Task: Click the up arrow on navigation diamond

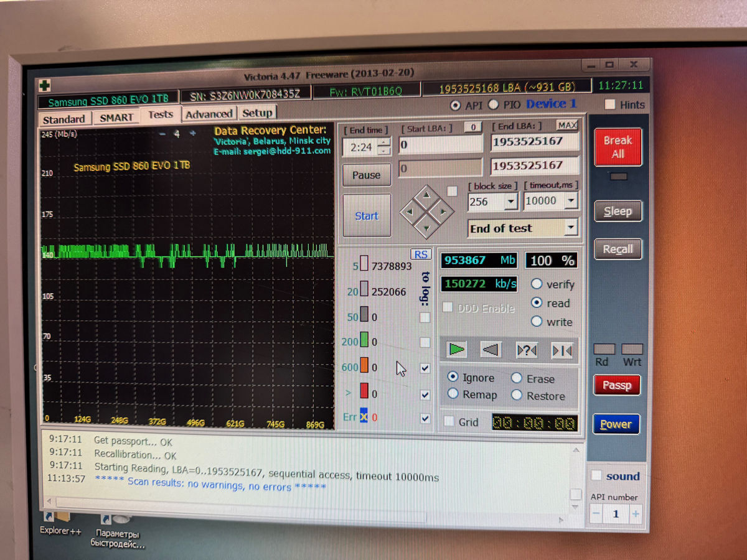Action: 426,197
